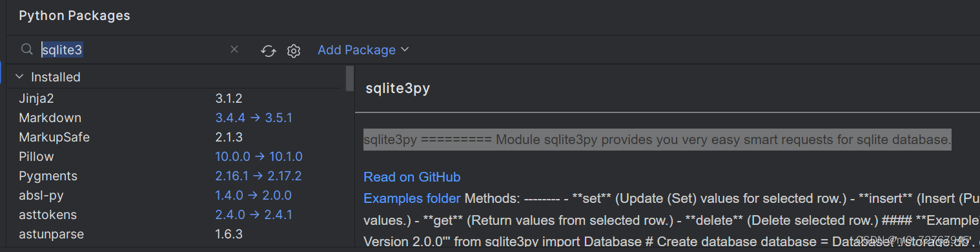980x252 pixels.
Task: Click the search magnifier icon
Action: [26, 50]
